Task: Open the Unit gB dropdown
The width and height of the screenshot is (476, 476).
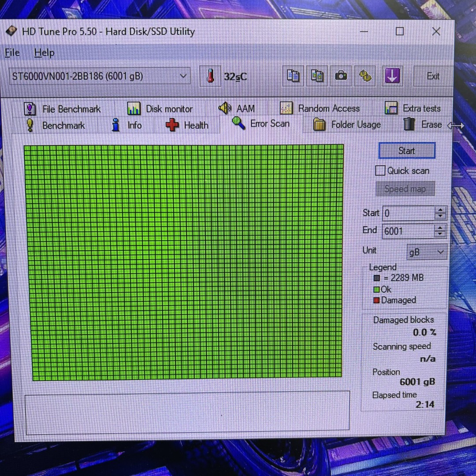Action: click(426, 252)
